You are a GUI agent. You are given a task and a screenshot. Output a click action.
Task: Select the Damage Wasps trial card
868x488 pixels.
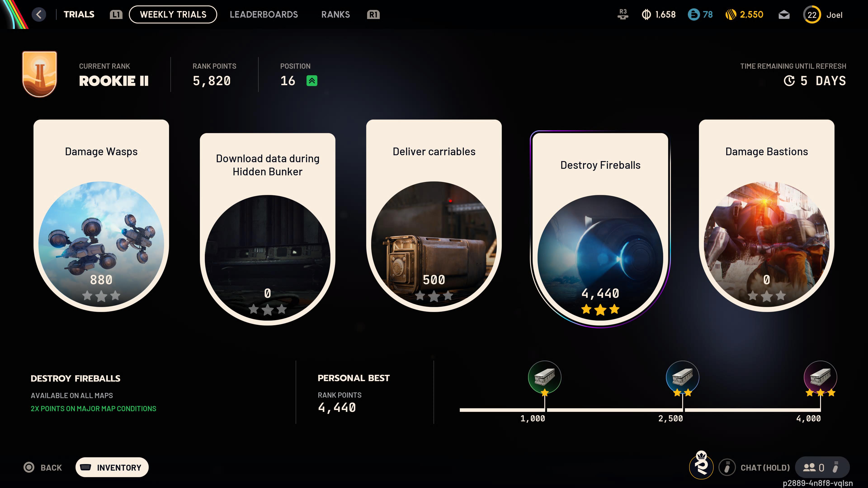(101, 216)
